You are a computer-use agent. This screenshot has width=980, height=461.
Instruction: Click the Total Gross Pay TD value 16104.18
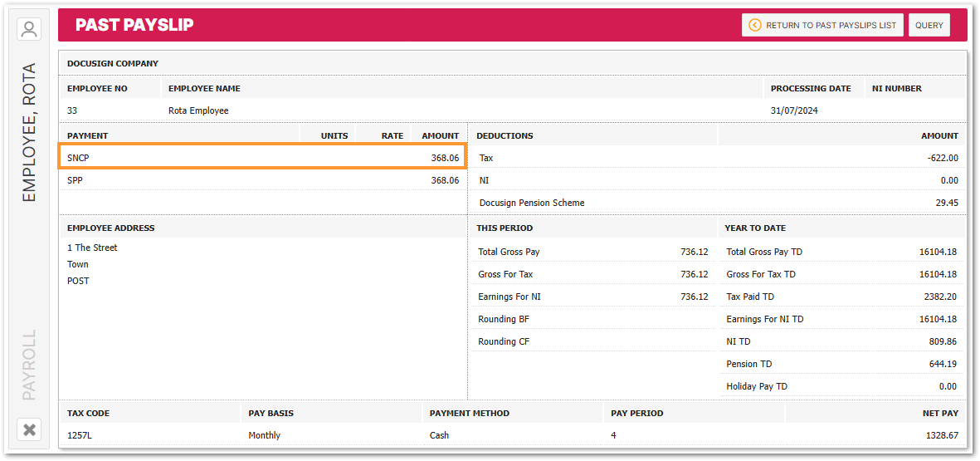click(x=939, y=252)
